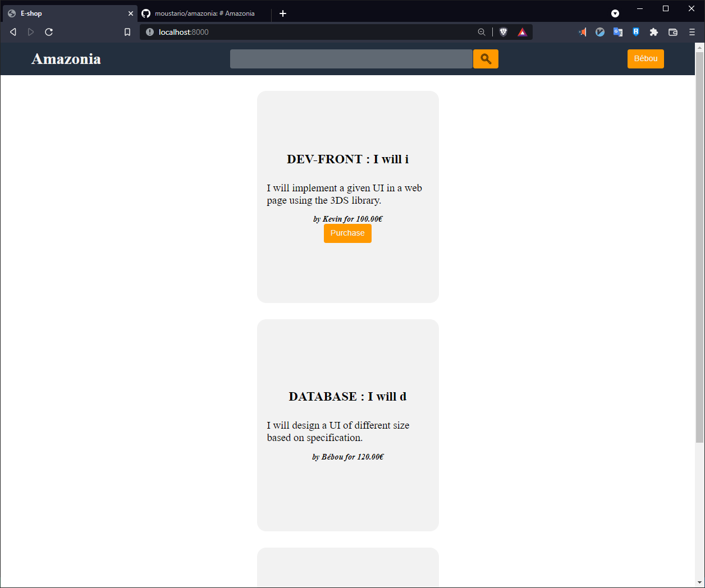Maximize the browser window

(x=666, y=8)
